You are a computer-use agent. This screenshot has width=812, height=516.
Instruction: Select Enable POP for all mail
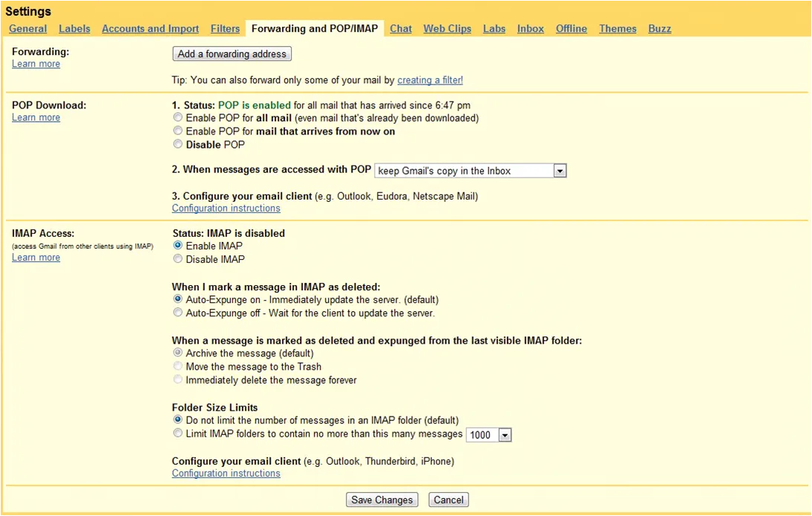click(x=177, y=117)
